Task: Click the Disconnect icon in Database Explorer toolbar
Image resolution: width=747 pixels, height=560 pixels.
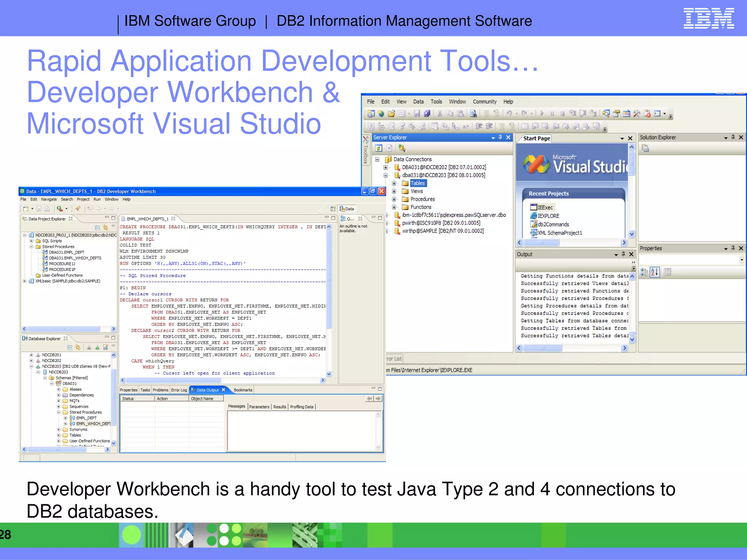Action: tap(89, 347)
